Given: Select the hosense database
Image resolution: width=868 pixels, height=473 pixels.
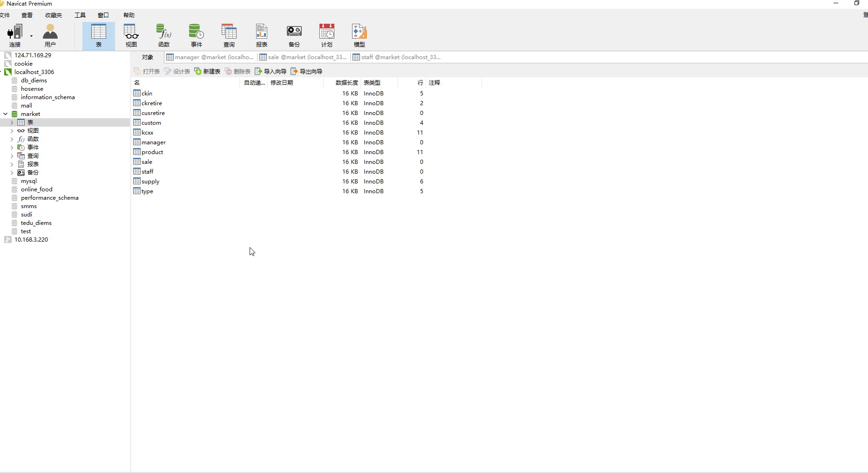Looking at the screenshot, I should pyautogui.click(x=32, y=88).
